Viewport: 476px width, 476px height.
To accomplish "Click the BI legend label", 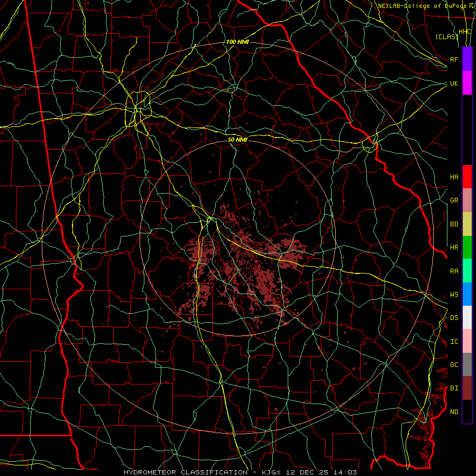I will (x=454, y=388).
